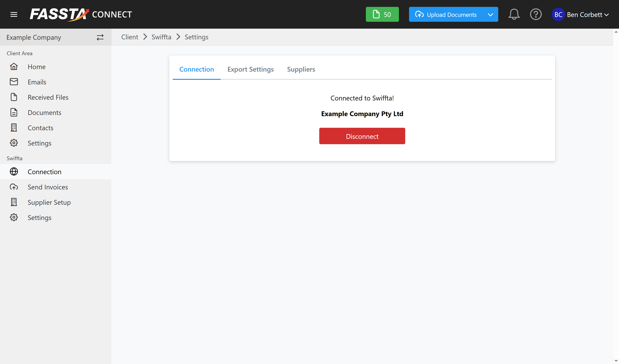Image resolution: width=619 pixels, height=364 pixels.
Task: Open the hamburger navigation menu
Action: [14, 15]
